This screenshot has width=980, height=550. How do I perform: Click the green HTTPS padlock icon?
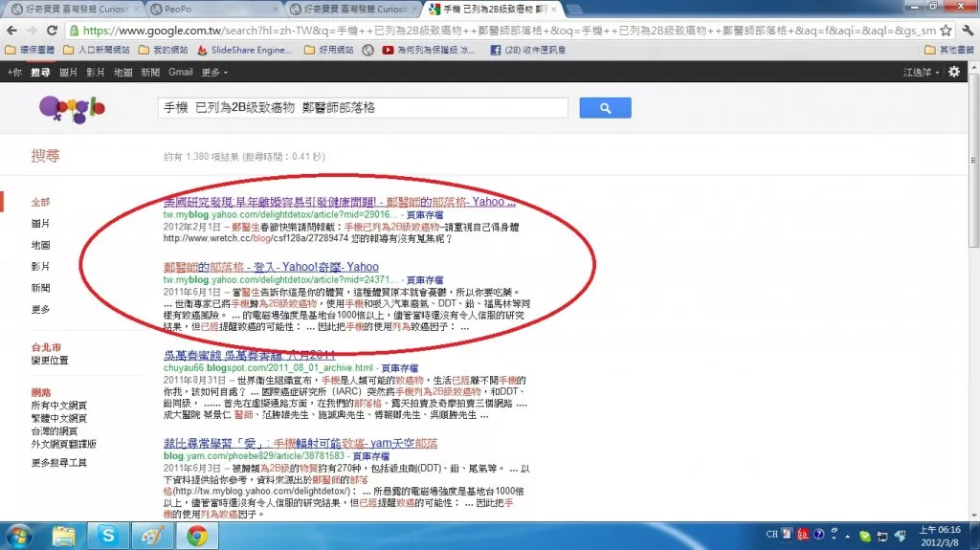point(75,30)
